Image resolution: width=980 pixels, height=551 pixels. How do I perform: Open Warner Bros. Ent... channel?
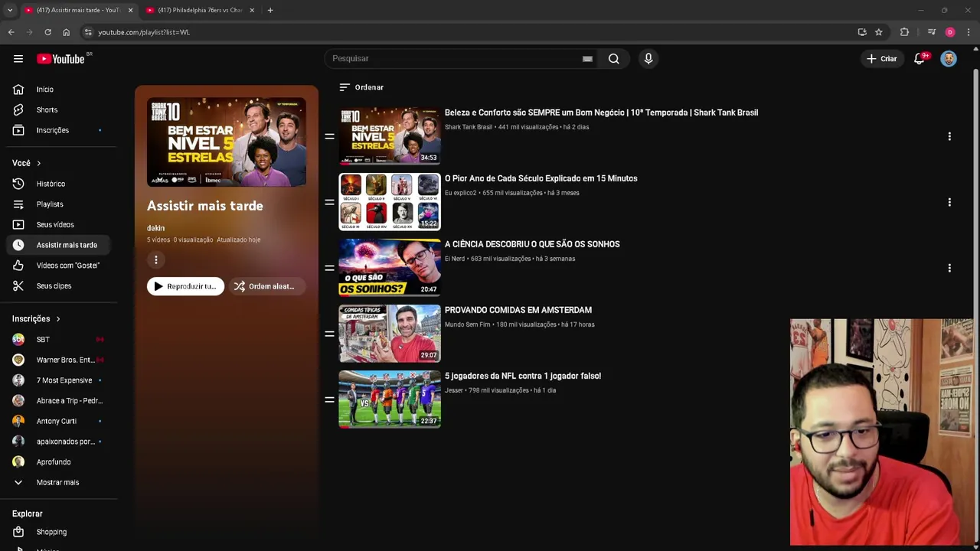(x=60, y=360)
